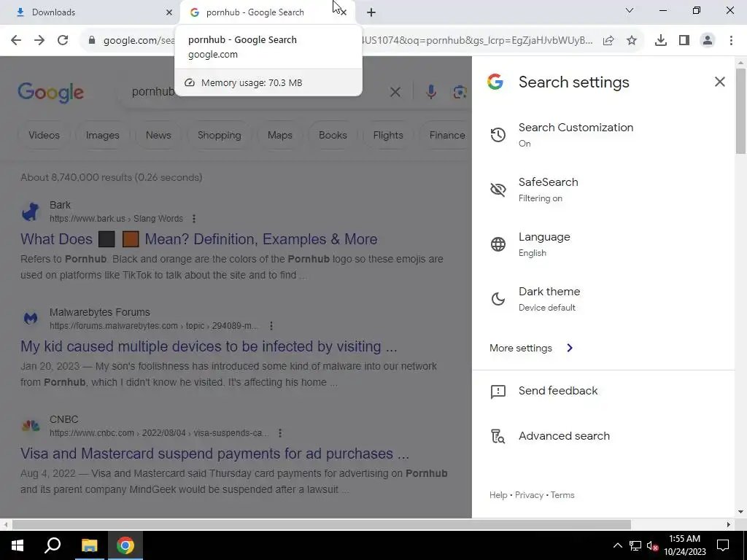This screenshot has height=560, width=747.
Task: Search by image with Lens icon
Action: (x=460, y=92)
